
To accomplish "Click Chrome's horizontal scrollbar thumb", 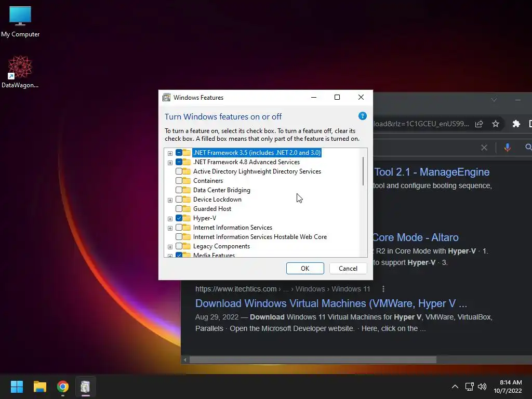I will coord(313,360).
